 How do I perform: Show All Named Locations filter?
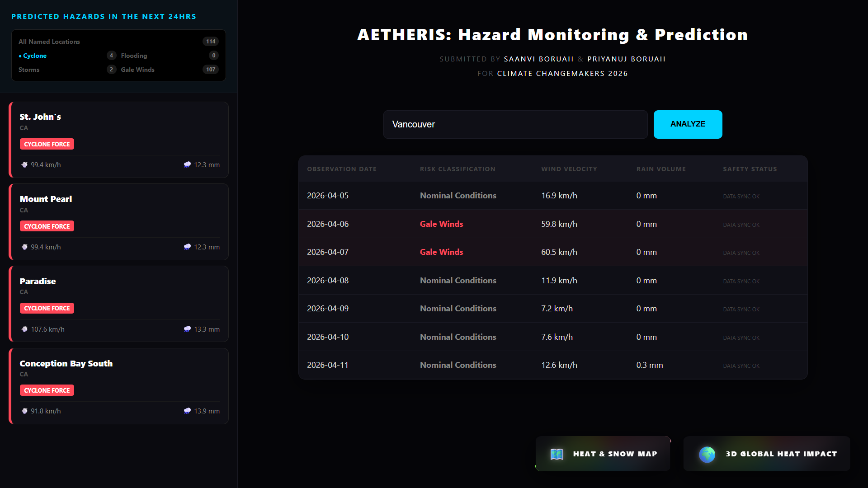[x=49, y=42]
